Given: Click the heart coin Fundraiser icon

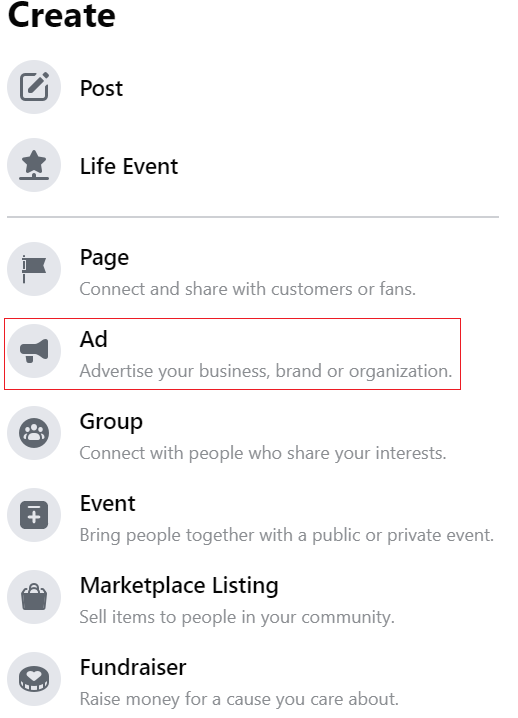Looking at the screenshot, I should point(34,679).
